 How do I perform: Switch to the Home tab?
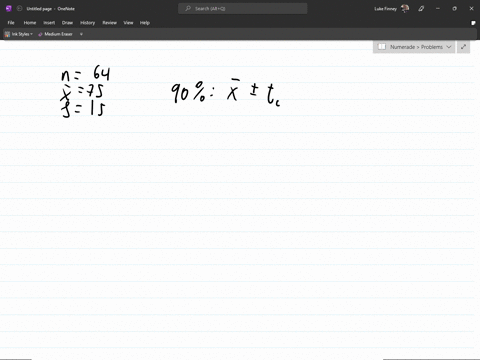point(30,23)
